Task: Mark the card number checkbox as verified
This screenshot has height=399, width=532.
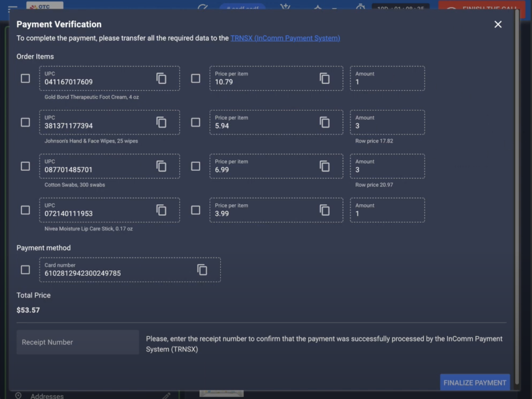Action: click(x=25, y=270)
